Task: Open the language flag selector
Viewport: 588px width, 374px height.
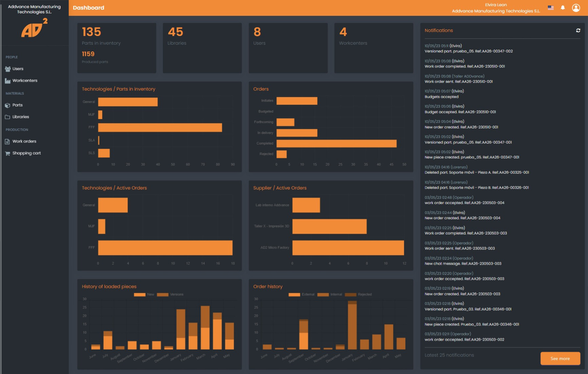Action: point(551,8)
